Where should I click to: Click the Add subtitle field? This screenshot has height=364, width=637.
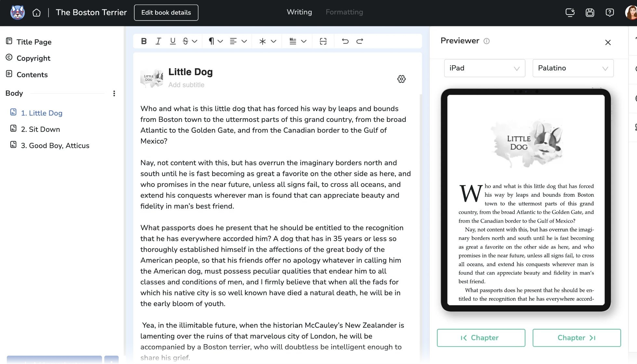click(186, 84)
